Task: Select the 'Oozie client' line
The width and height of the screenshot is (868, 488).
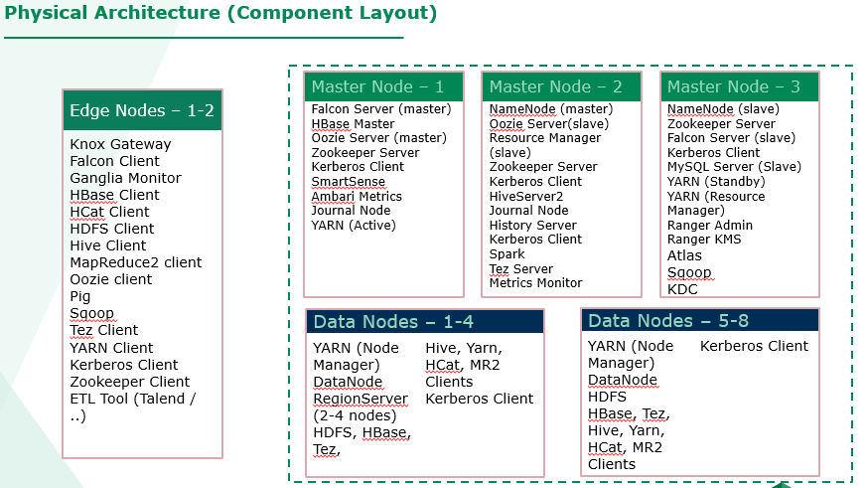Action: tap(110, 279)
